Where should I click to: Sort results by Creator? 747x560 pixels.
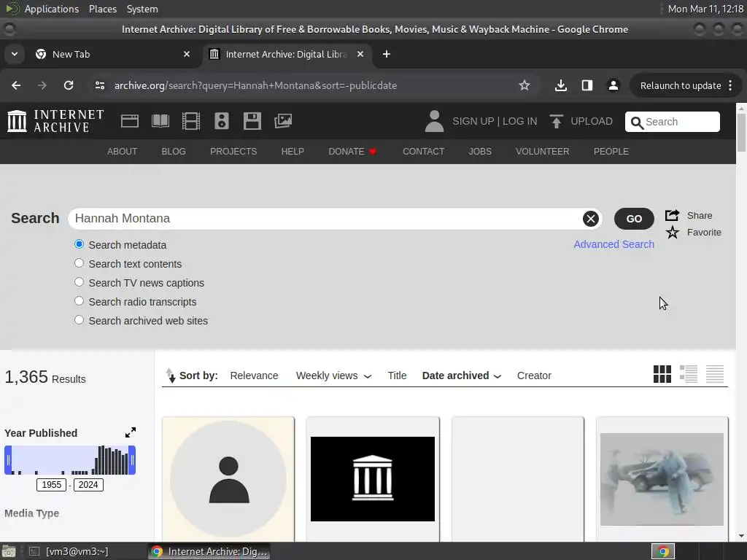pyautogui.click(x=534, y=376)
